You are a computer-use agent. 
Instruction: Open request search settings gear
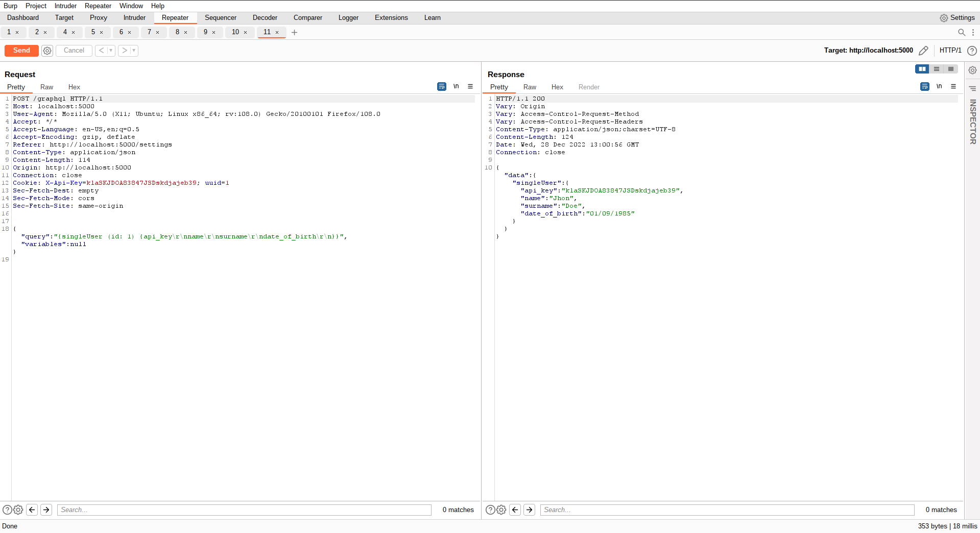[18, 510]
